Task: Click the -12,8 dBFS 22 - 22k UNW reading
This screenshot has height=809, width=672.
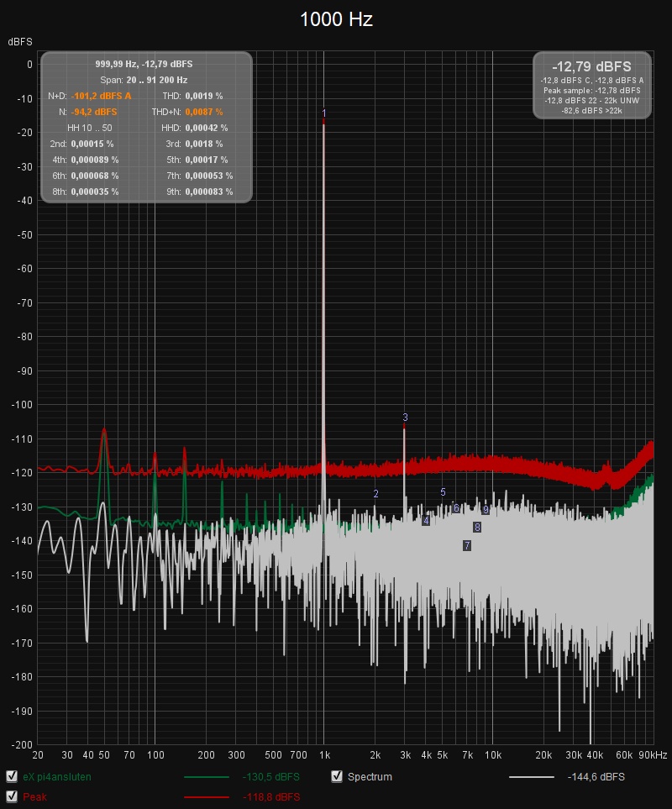Action: click(592, 101)
